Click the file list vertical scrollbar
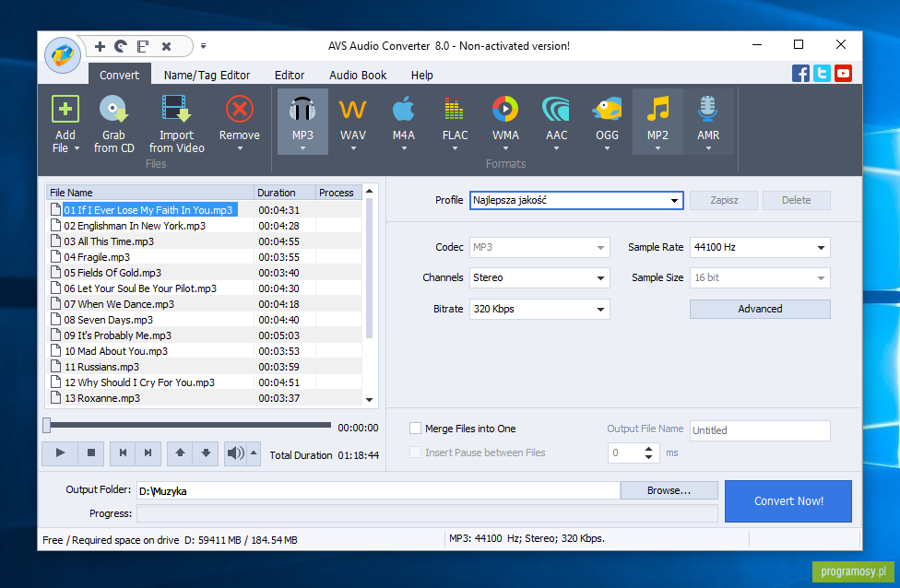 [369, 270]
